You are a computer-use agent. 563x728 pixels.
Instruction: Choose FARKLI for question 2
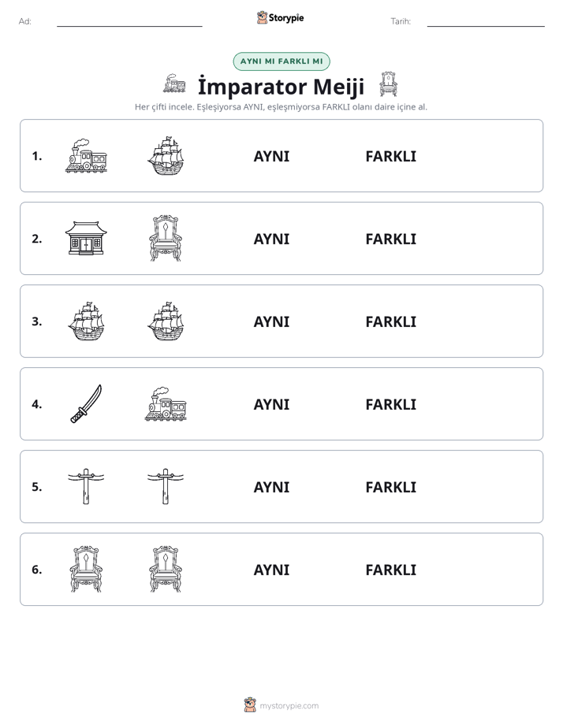click(390, 239)
